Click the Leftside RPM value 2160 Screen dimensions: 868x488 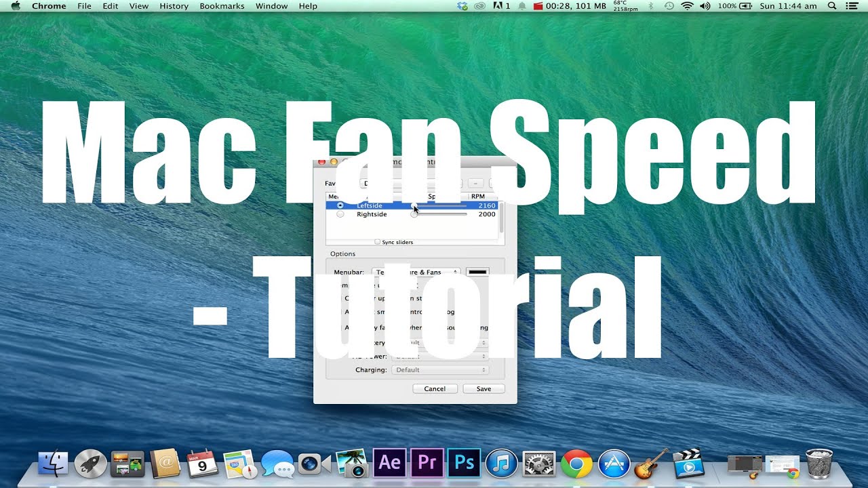click(487, 205)
